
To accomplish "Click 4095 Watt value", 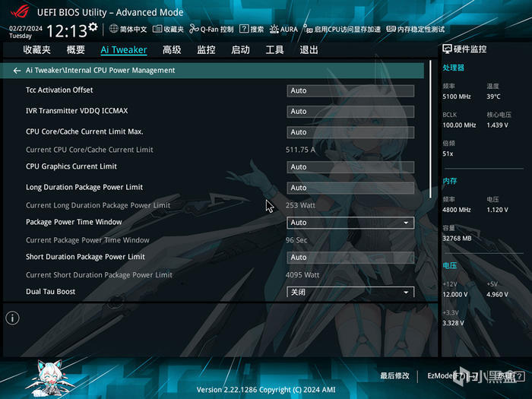I will 302,275.
